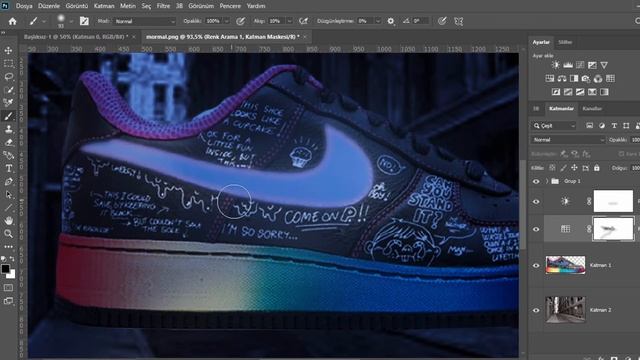Image resolution: width=640 pixels, height=360 pixels.
Task: Switch to the Kanallar tab
Action: [592, 109]
